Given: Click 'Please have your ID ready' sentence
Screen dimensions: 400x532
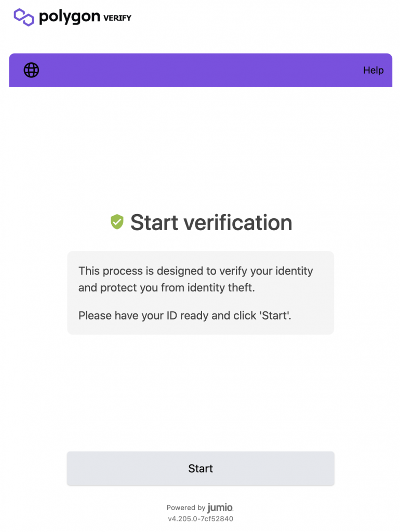Looking at the screenshot, I should 185,315.
